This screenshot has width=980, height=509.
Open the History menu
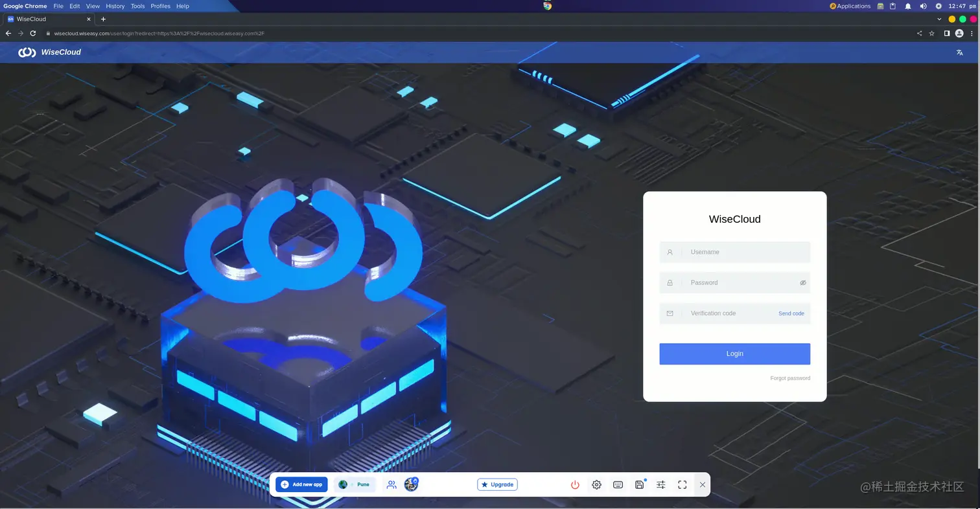[115, 6]
